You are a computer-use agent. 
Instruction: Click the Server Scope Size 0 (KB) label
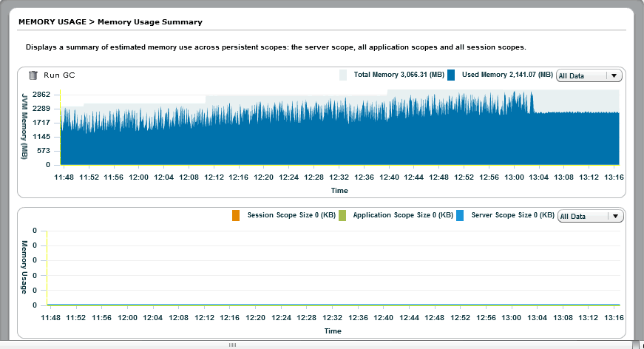(512, 215)
